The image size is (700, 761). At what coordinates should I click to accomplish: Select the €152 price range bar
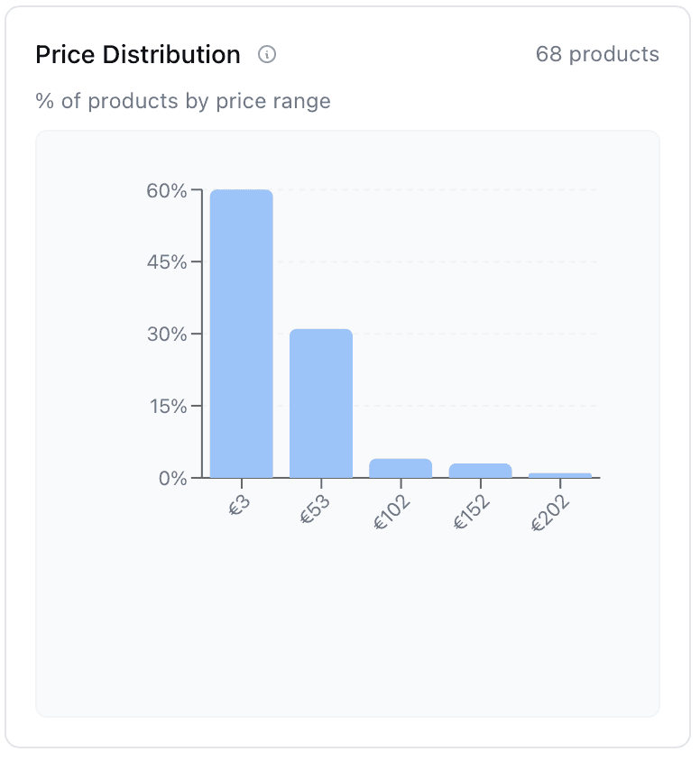click(x=480, y=470)
